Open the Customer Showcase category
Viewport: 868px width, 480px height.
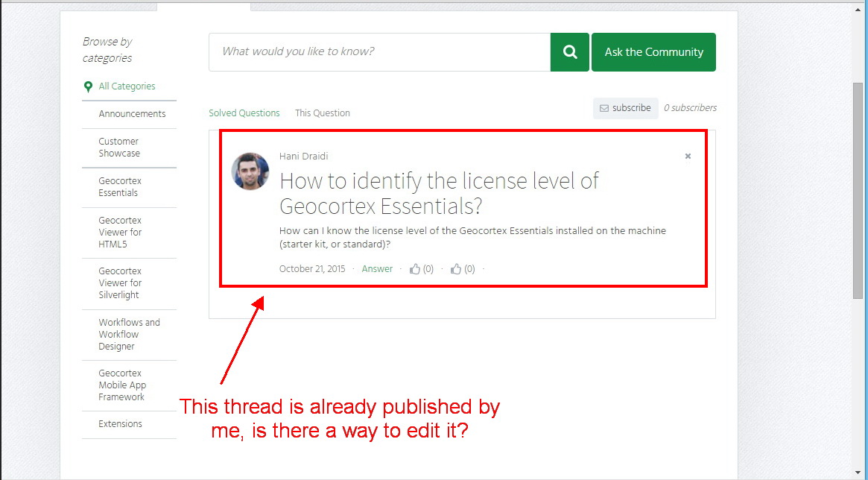point(119,148)
